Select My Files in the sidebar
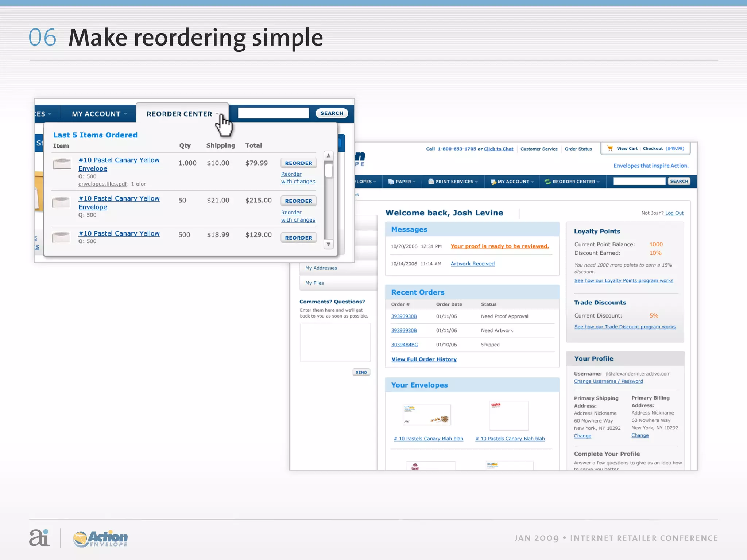The width and height of the screenshot is (747, 560). click(338, 283)
